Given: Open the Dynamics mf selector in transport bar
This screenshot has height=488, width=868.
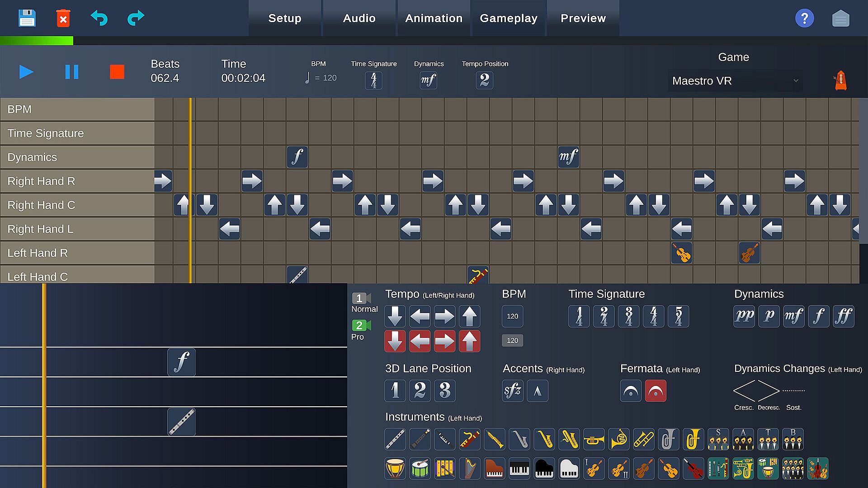Looking at the screenshot, I should coord(428,80).
